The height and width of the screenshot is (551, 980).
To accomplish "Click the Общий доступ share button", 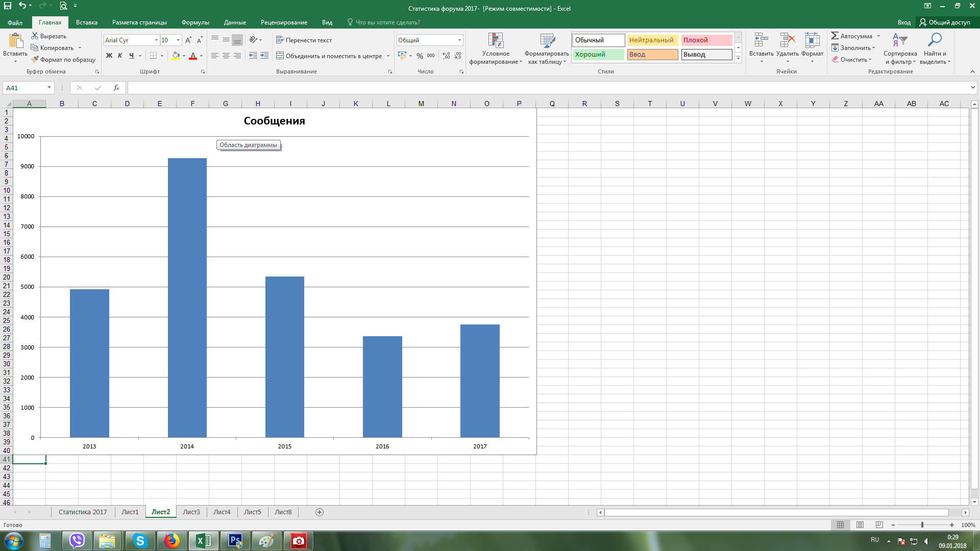I will click(x=945, y=22).
